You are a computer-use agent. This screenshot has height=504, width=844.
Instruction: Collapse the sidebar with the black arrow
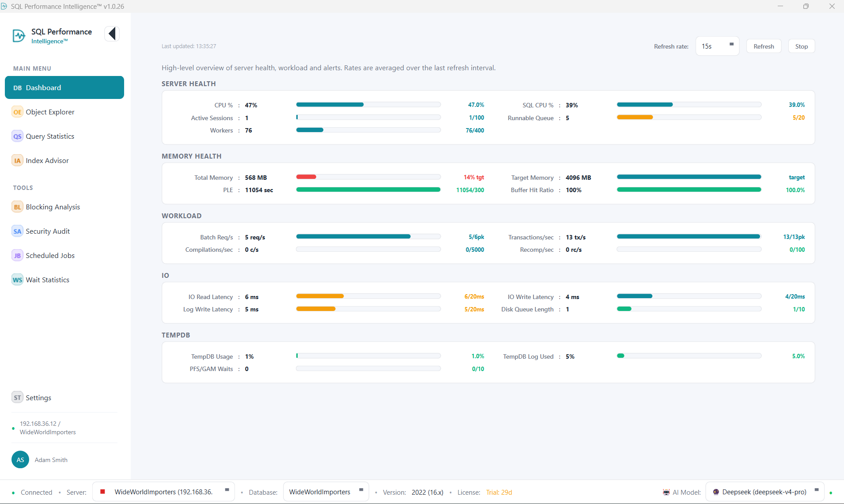[x=112, y=34]
